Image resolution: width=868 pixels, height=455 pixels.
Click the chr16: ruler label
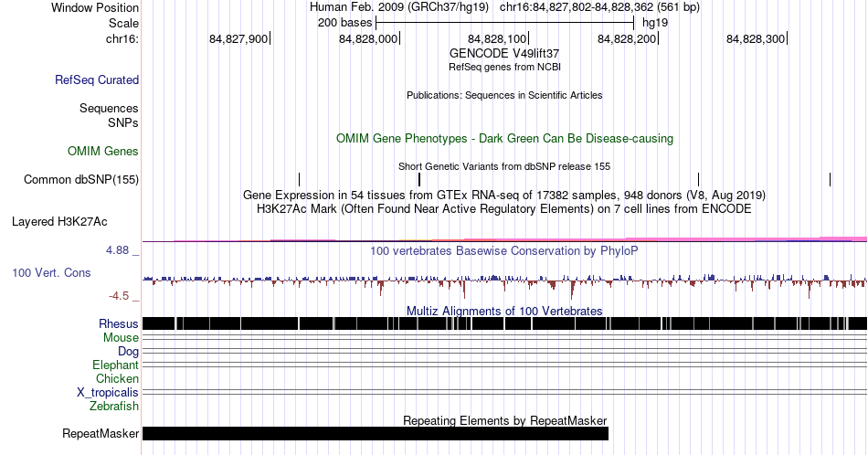122,38
